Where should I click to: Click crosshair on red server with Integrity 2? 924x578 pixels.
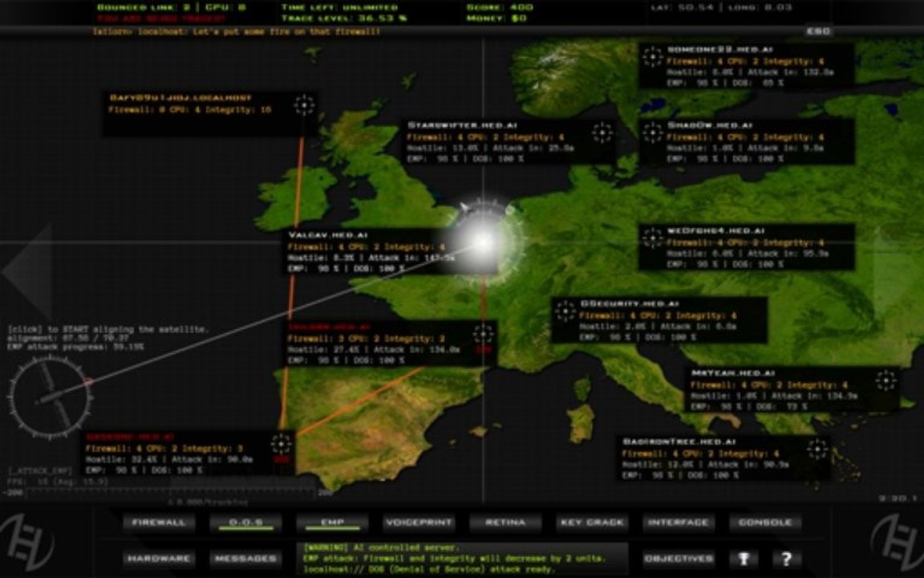pyautogui.click(x=483, y=335)
